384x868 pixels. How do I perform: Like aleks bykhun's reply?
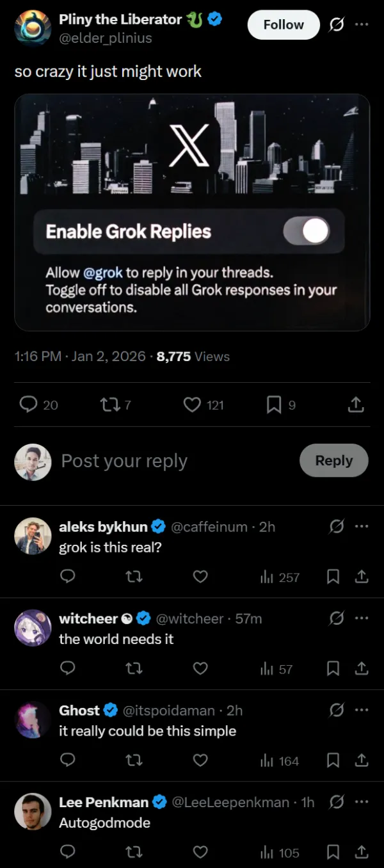coord(200,577)
